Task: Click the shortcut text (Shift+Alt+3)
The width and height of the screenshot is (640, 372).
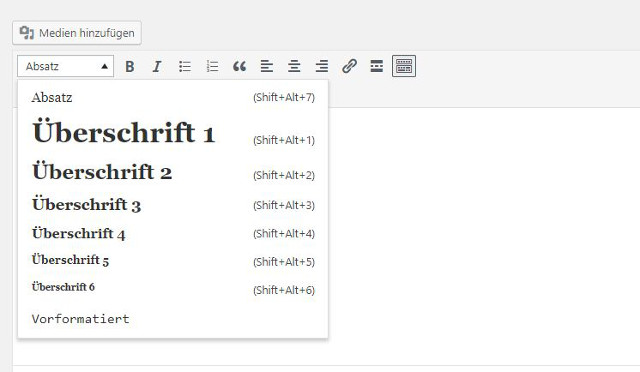Action: pos(284,205)
